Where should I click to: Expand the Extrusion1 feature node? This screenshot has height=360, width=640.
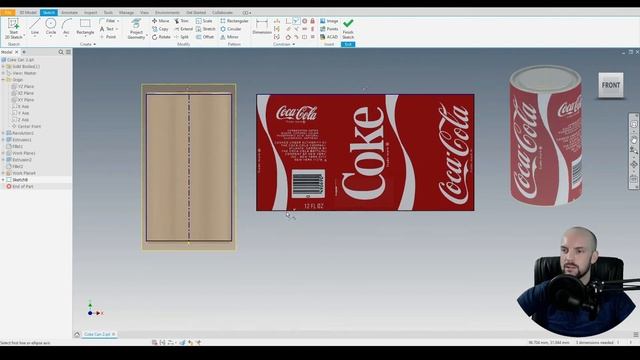coord(3,140)
